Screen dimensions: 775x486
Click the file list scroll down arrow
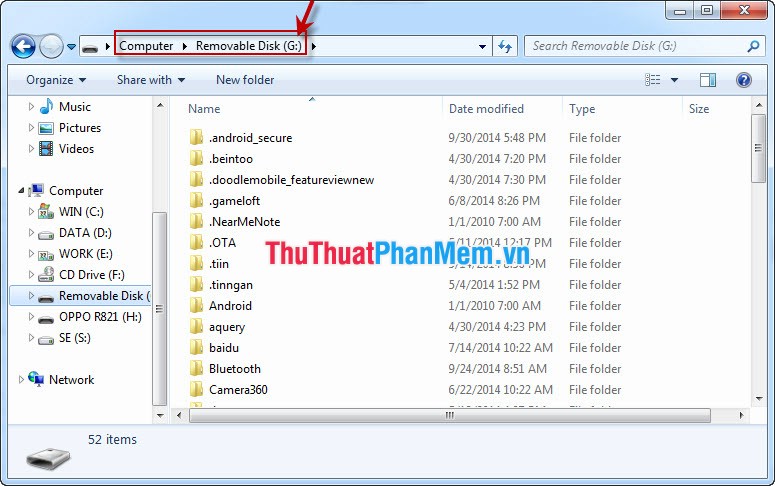[759, 398]
